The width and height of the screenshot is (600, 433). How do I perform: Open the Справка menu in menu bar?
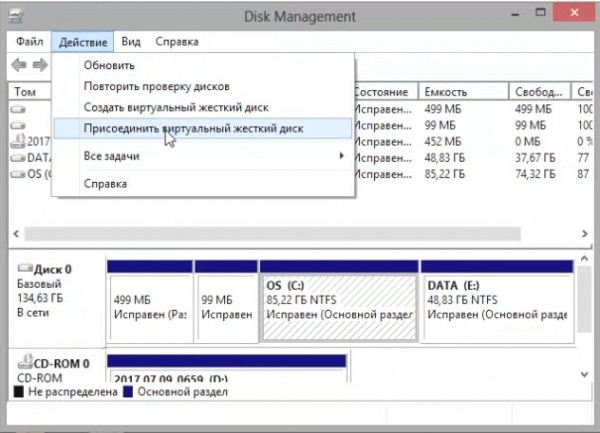coord(177,41)
